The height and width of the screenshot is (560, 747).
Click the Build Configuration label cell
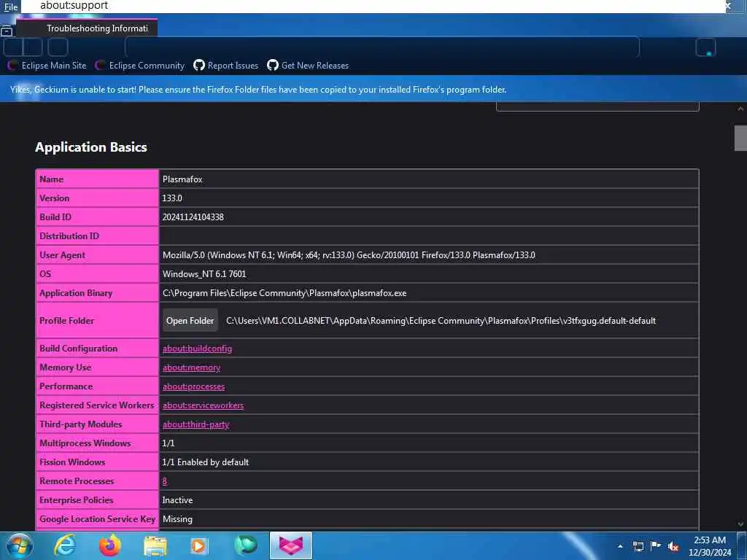pos(97,348)
